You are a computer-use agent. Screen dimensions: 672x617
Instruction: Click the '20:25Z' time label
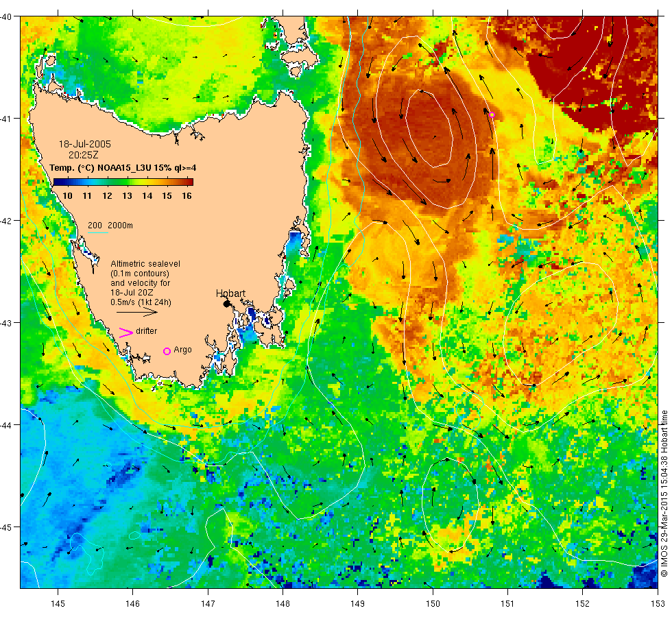(84, 155)
